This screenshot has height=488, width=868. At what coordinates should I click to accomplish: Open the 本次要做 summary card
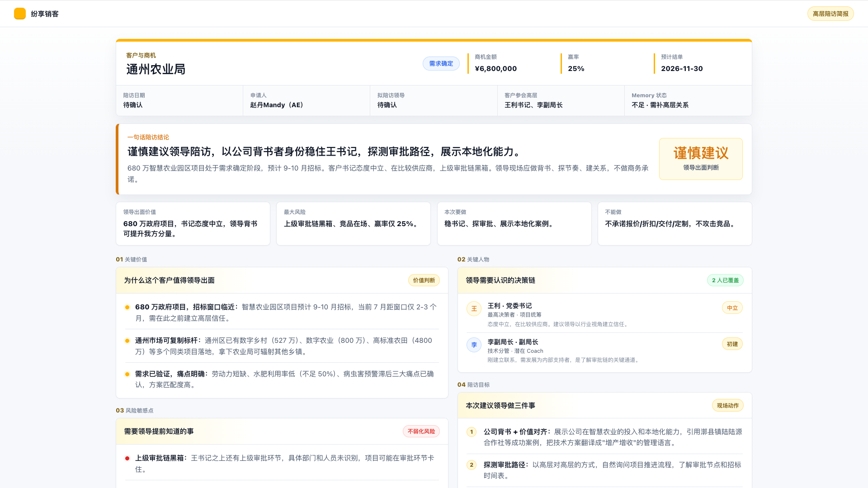[514, 223]
